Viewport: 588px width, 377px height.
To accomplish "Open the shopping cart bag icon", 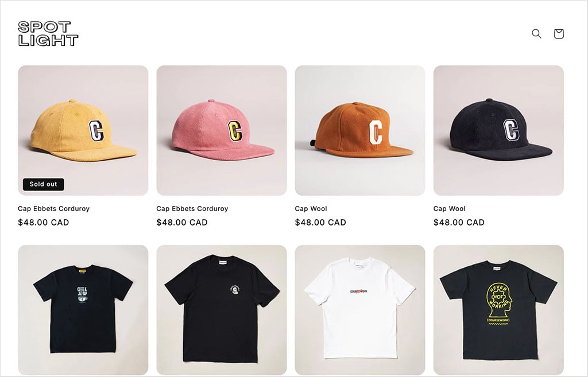I will point(559,34).
